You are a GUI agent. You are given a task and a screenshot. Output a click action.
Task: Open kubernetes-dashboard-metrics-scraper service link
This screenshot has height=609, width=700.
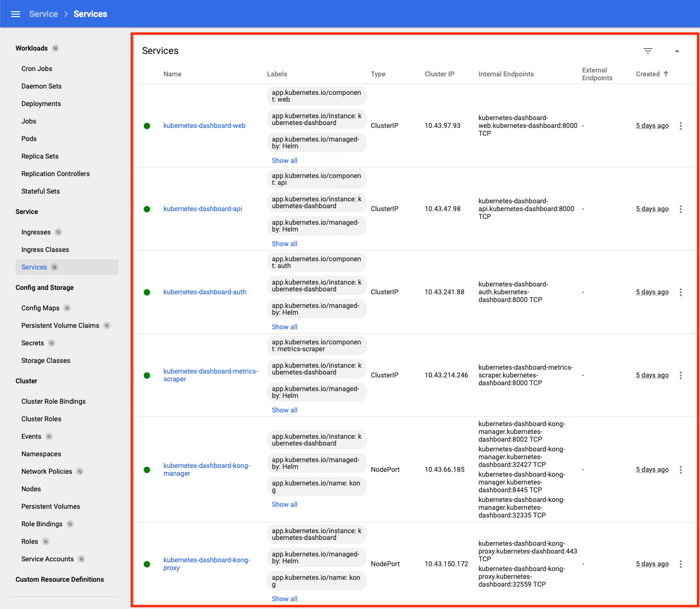pyautogui.click(x=211, y=375)
